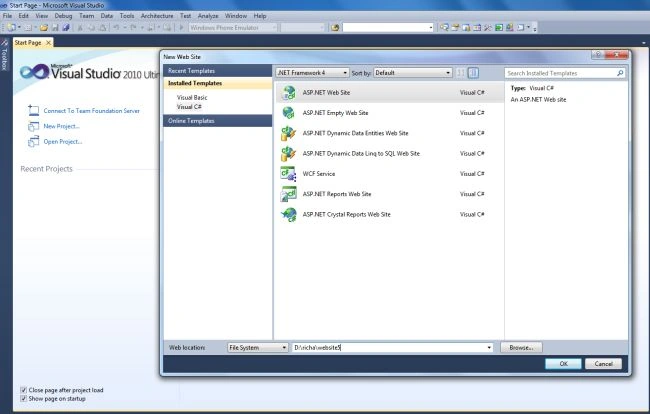Expand the web location path history dropdown
This screenshot has width=650, height=414.
click(x=489, y=347)
